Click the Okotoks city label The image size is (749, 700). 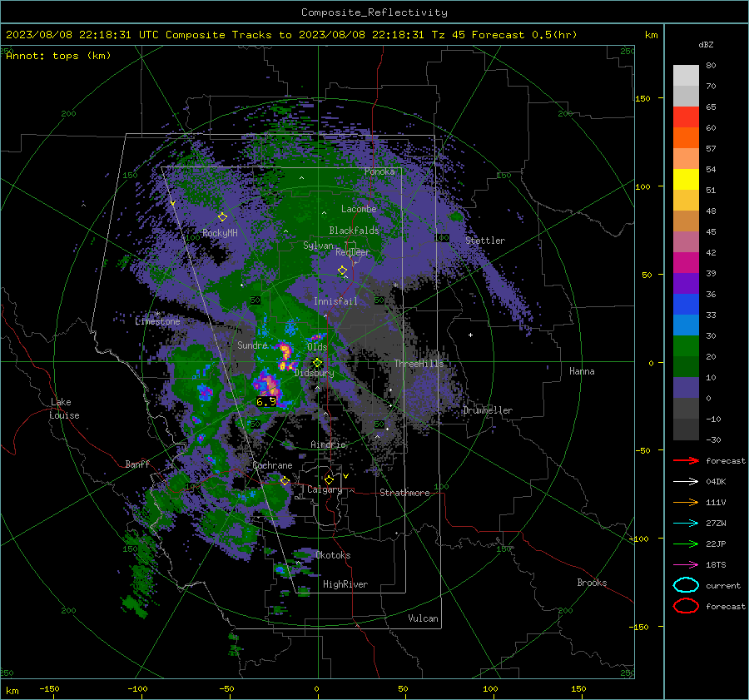click(x=333, y=555)
